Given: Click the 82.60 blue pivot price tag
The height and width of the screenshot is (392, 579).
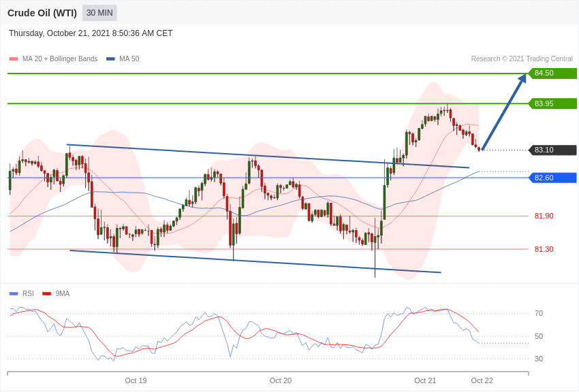Looking at the screenshot, I should 553,178.
